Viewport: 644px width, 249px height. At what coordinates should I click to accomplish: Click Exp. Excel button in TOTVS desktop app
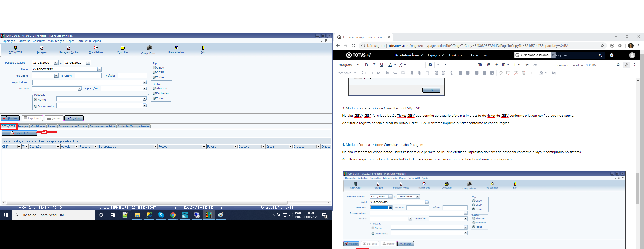click(32, 118)
